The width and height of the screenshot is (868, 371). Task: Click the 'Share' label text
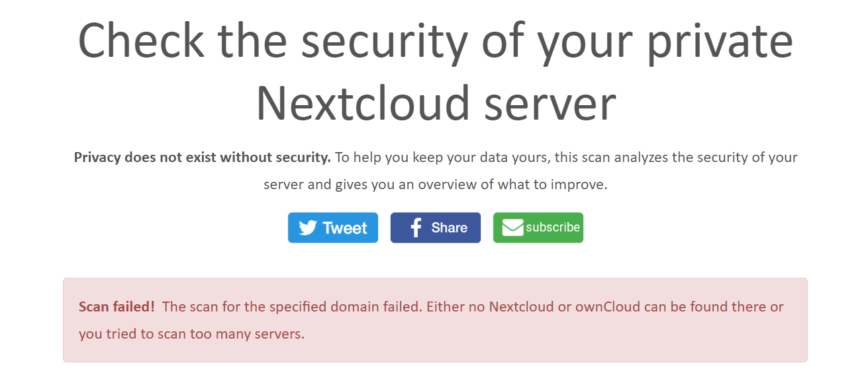(449, 228)
